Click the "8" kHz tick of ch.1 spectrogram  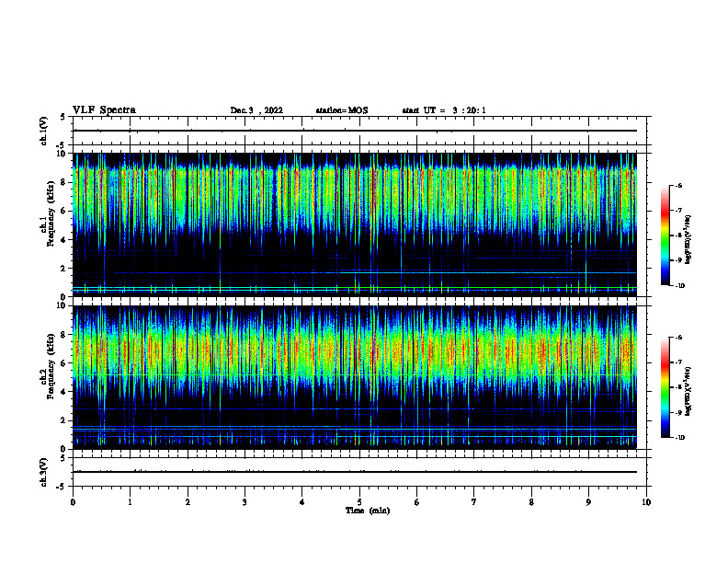pos(64,182)
